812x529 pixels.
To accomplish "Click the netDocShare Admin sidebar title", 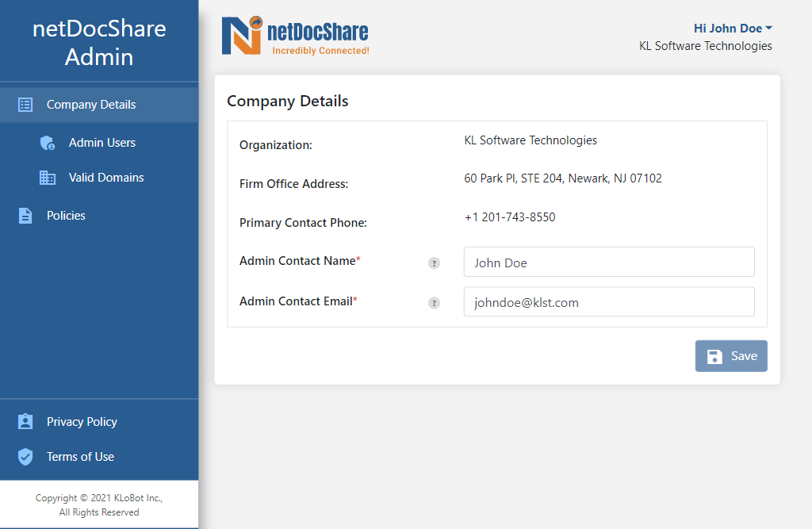I will 99,43.
